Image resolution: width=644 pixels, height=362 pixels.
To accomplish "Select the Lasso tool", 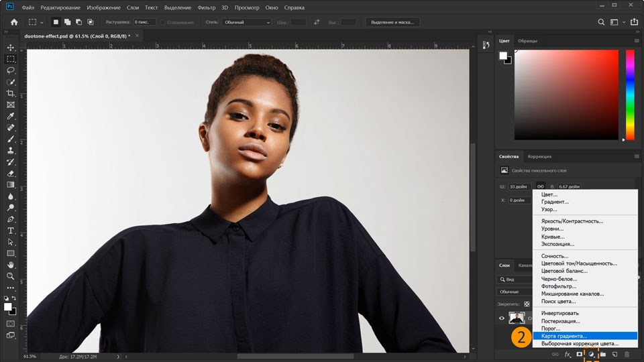I will point(11,70).
